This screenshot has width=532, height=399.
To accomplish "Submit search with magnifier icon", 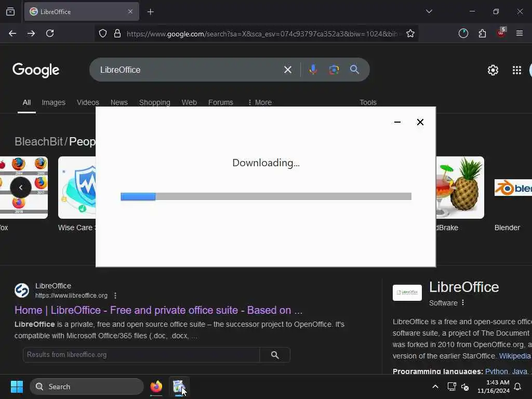I will [354, 70].
